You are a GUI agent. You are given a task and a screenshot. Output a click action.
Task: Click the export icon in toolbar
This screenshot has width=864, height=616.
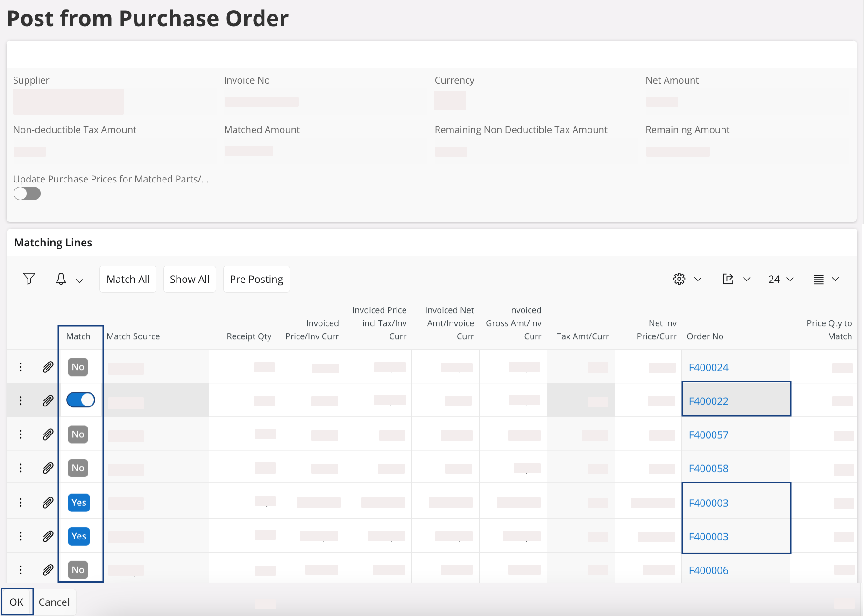728,279
